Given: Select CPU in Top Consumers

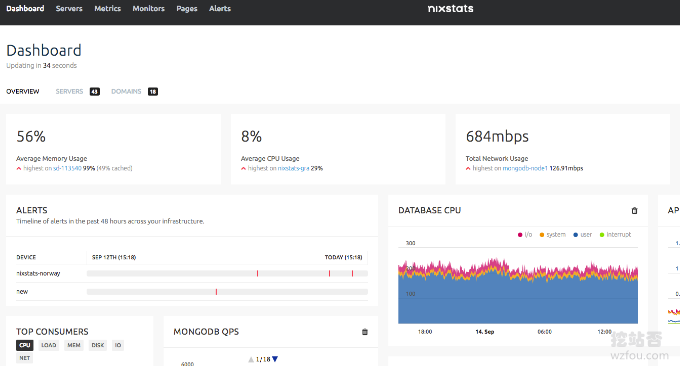Looking at the screenshot, I should tap(25, 345).
